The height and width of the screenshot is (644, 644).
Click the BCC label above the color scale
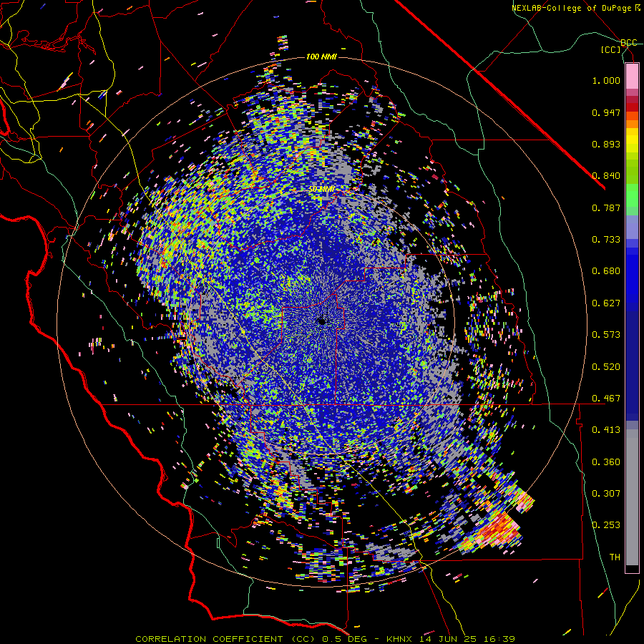coord(629,43)
